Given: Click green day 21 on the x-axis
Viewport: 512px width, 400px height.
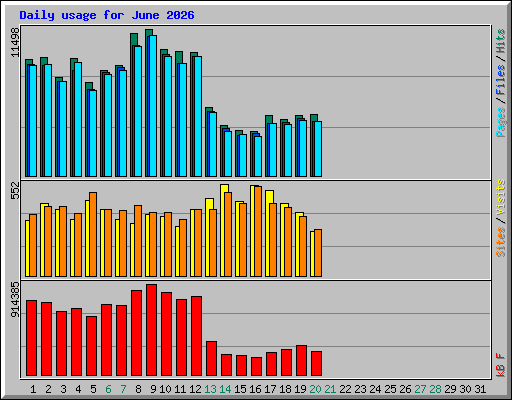Looking at the screenshot, I should point(330,389).
